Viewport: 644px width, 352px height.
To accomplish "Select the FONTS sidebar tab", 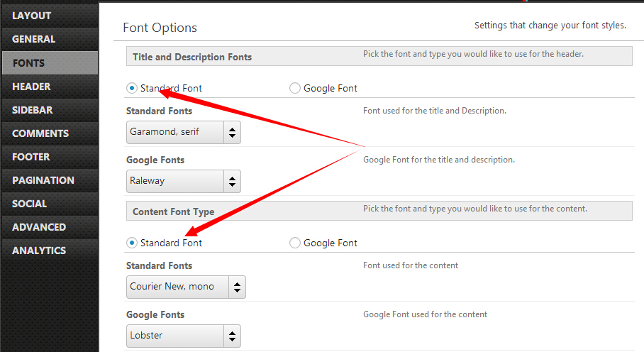I will (28, 63).
